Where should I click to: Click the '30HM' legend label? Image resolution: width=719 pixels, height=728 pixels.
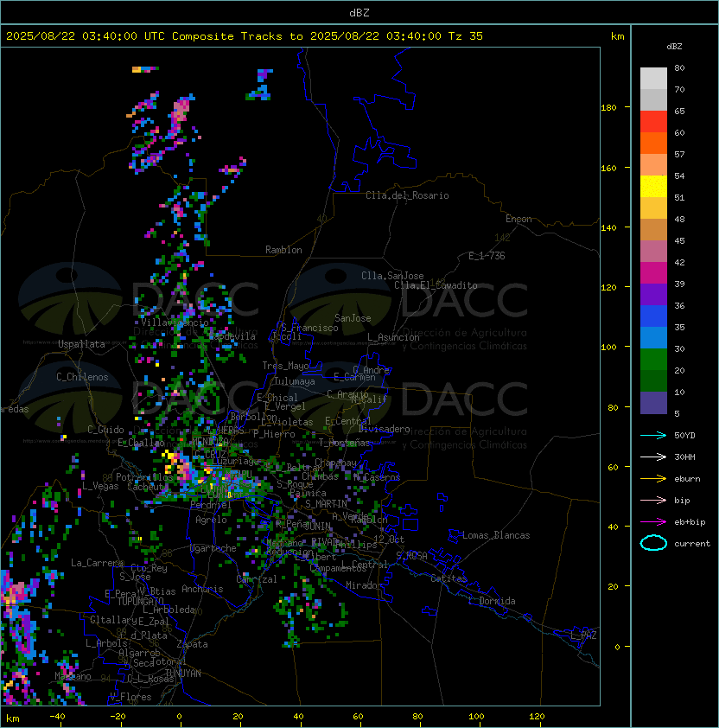point(684,457)
